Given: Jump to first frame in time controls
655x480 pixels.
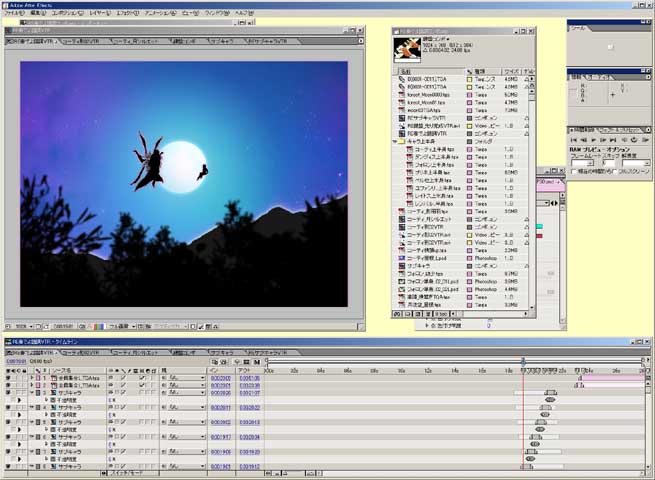Looking at the screenshot, I should (x=574, y=140).
